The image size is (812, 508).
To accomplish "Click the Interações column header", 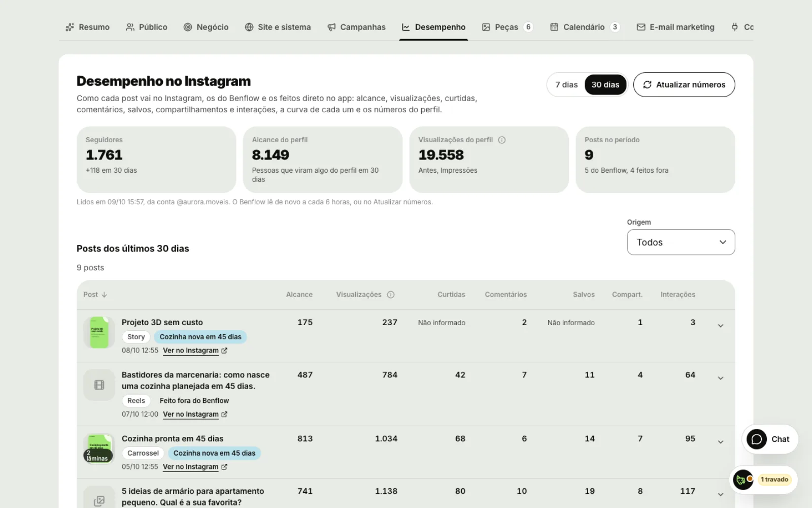I will [678, 295].
